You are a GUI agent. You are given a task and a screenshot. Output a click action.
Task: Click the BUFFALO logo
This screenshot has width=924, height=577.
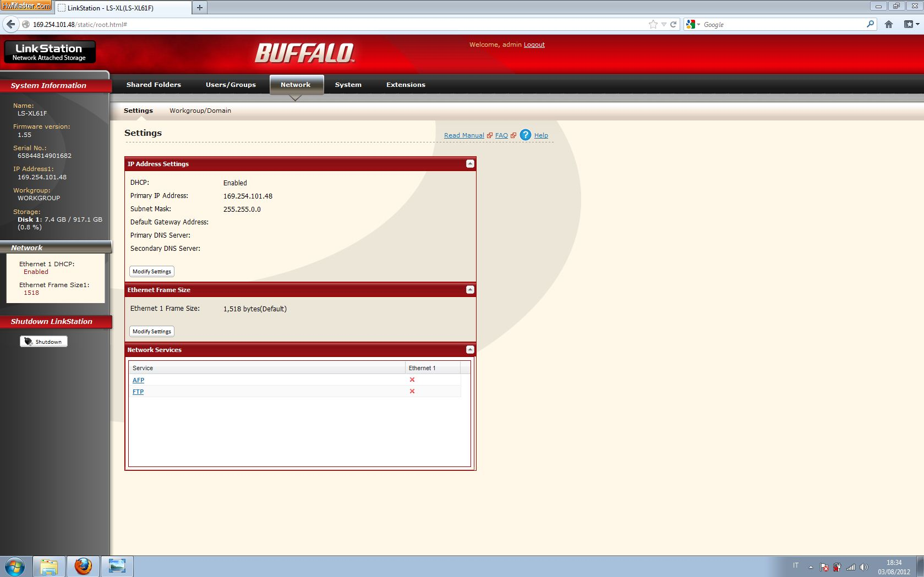[304, 53]
